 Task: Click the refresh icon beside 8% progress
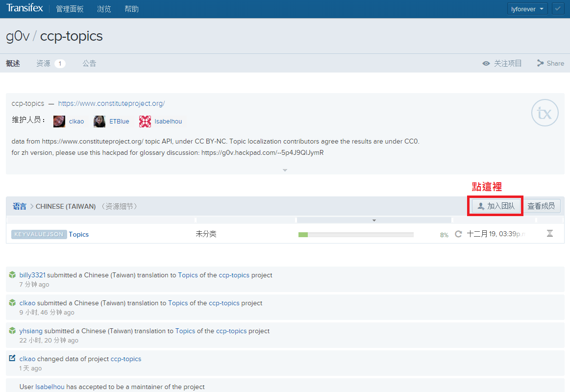tap(458, 234)
